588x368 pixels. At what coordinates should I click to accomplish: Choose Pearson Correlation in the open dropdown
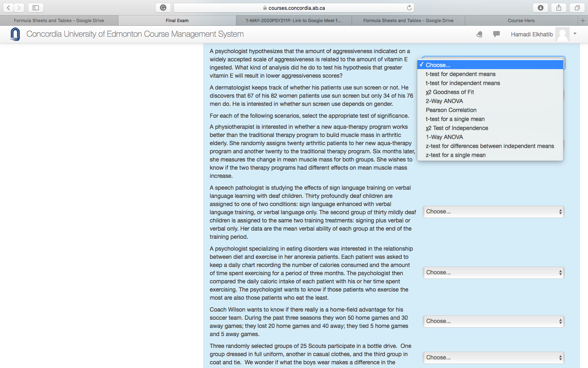click(x=451, y=110)
